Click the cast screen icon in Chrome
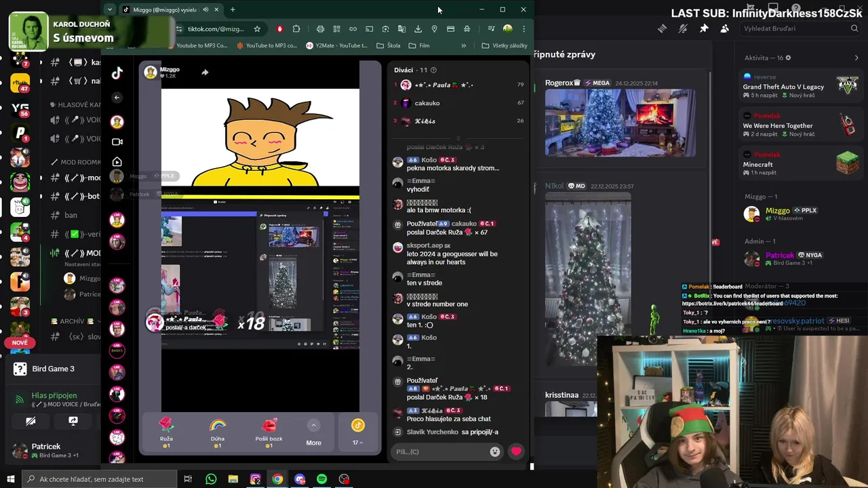Image resolution: width=868 pixels, height=488 pixels. [x=369, y=29]
